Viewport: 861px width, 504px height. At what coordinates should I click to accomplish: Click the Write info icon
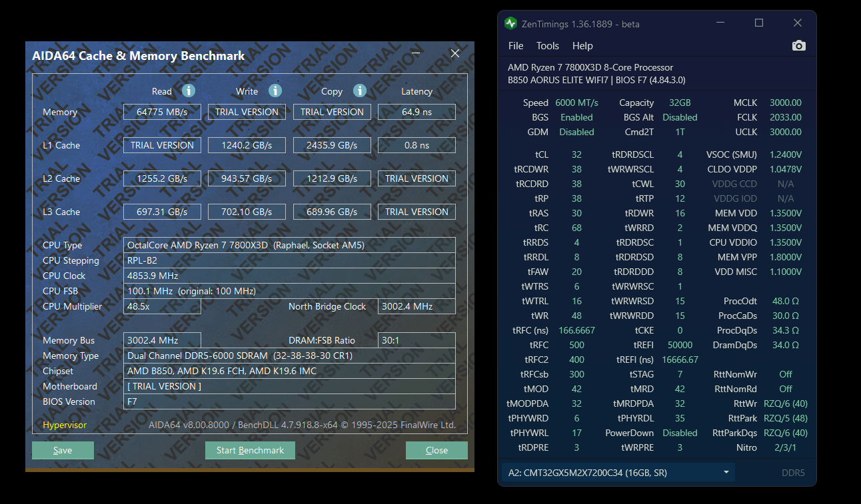coord(275,91)
